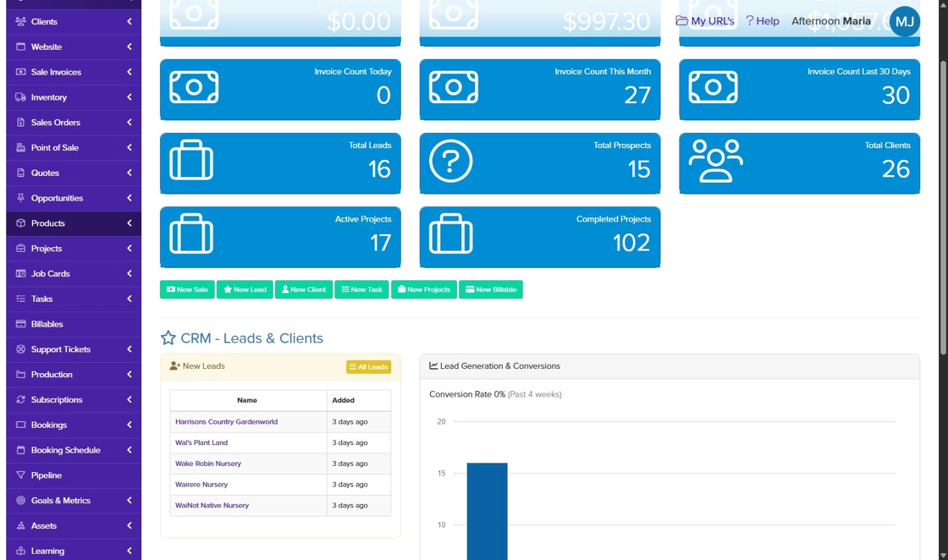Click the New Client button
The width and height of the screenshot is (948, 560).
(304, 289)
